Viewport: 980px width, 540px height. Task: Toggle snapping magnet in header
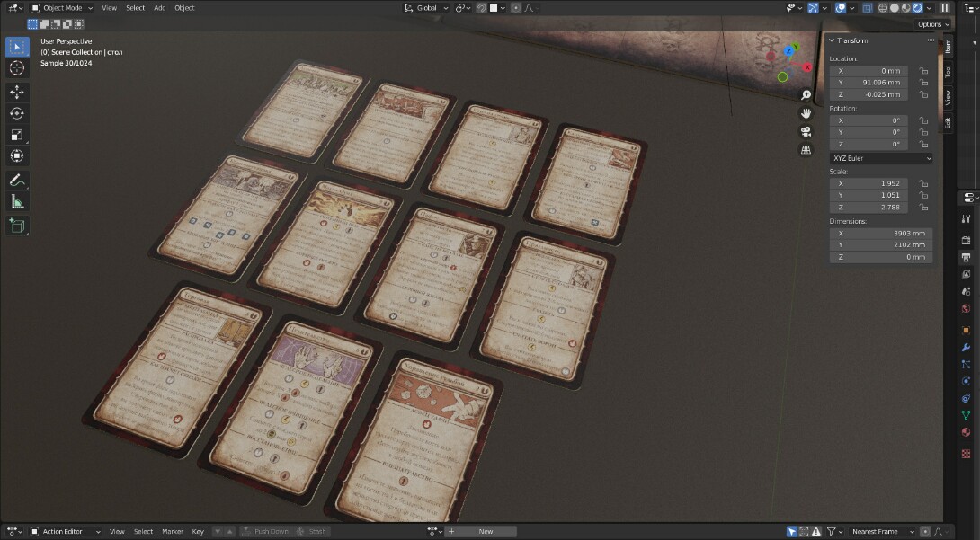point(481,8)
